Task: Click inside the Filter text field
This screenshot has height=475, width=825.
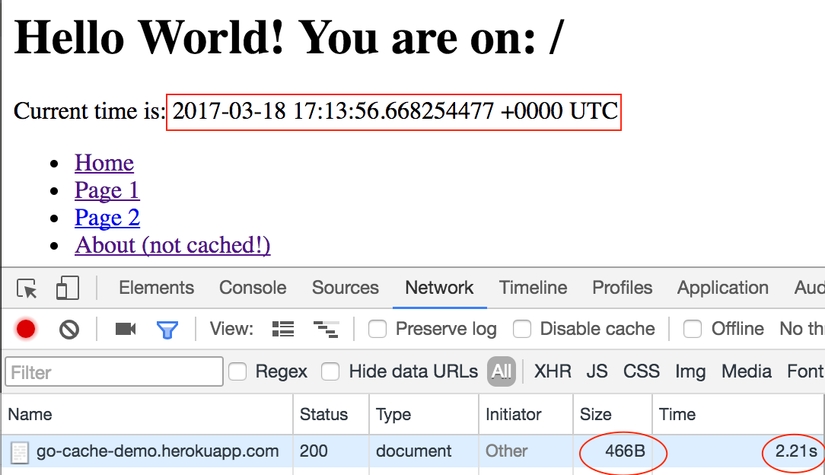Action: [113, 372]
